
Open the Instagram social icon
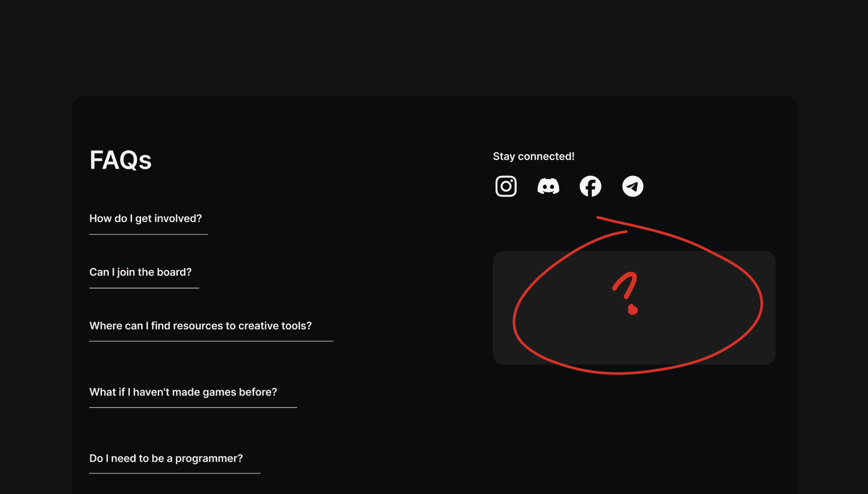click(506, 186)
